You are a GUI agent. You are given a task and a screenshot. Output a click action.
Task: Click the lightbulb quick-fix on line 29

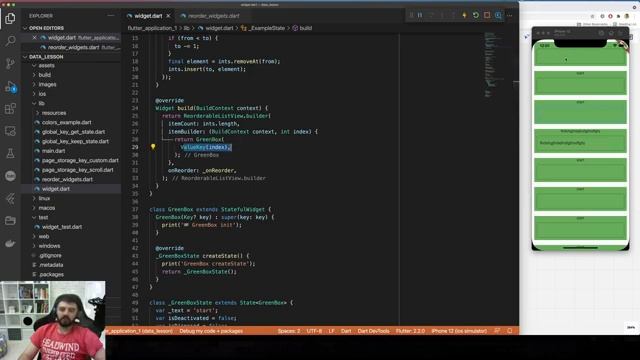point(153,147)
